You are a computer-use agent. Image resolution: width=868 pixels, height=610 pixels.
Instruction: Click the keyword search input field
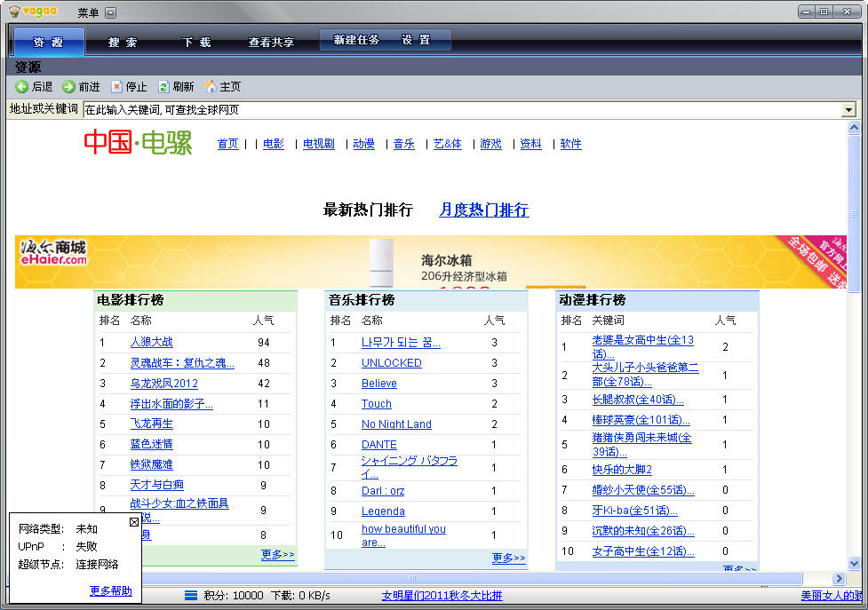pos(355,109)
